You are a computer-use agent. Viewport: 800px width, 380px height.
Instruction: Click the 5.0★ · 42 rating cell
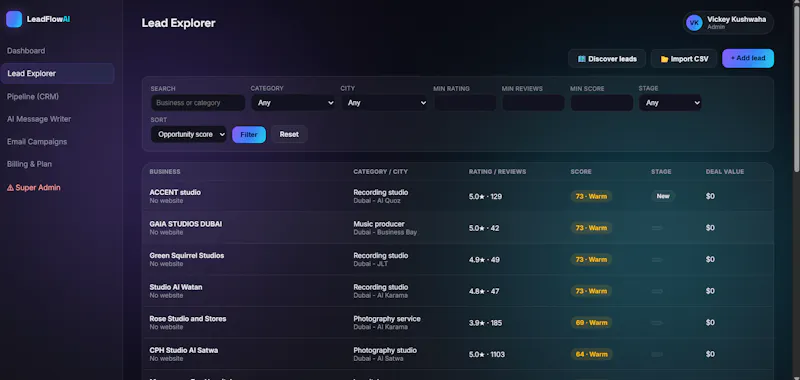pyautogui.click(x=484, y=228)
